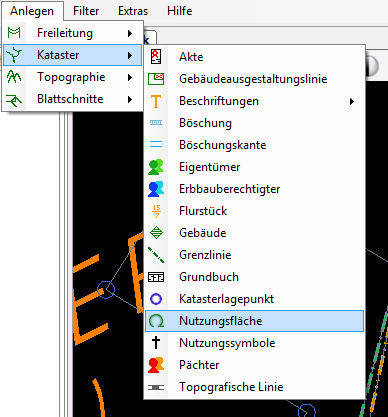Screen dimensions: 388x417
Task: Select the Gebäude entry
Action: (254, 233)
